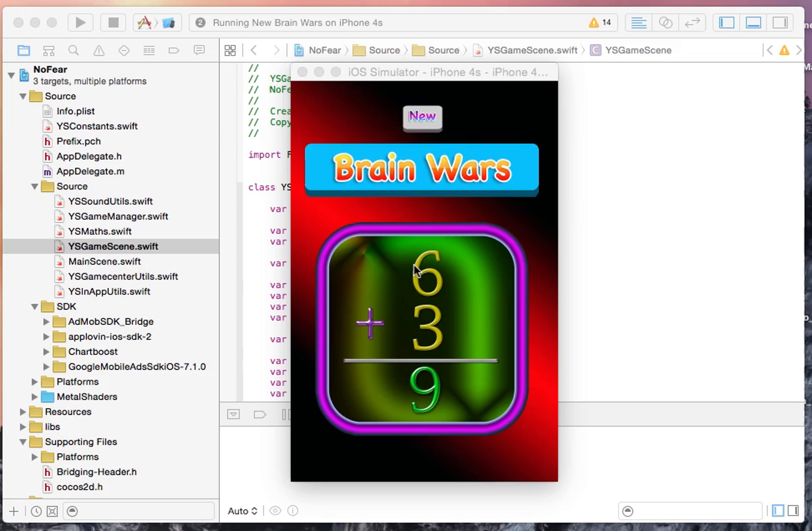Open YSGamecenterUtils.swift file
The image size is (812, 531).
click(x=123, y=276)
